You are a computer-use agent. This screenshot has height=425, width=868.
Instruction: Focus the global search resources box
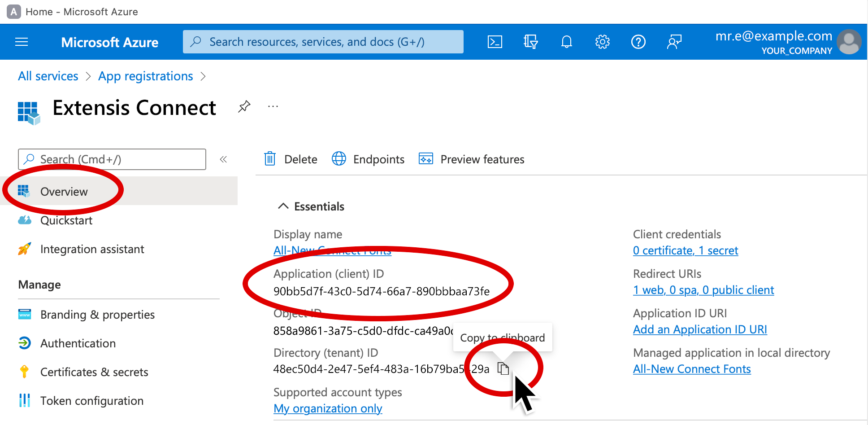[323, 42]
